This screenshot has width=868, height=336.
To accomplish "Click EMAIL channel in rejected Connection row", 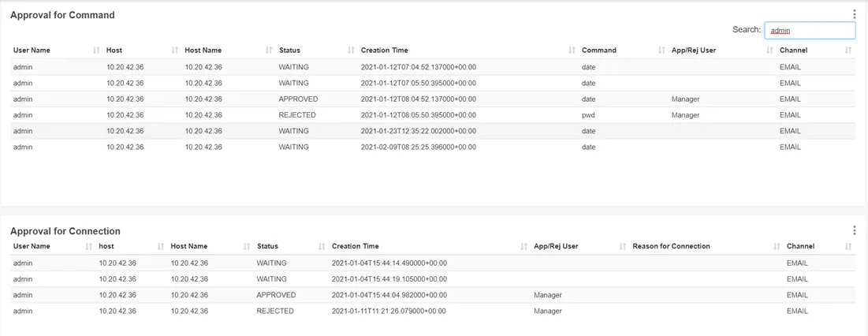I will pyautogui.click(x=796, y=311).
